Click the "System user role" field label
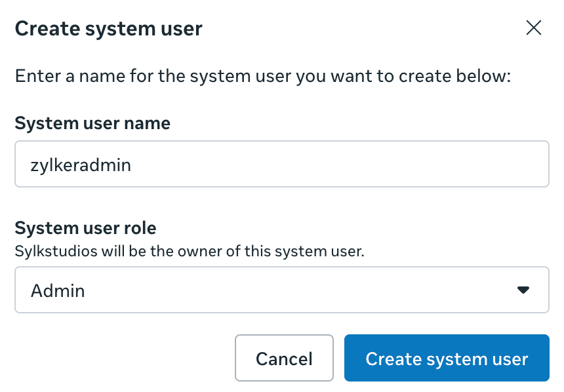 85,228
